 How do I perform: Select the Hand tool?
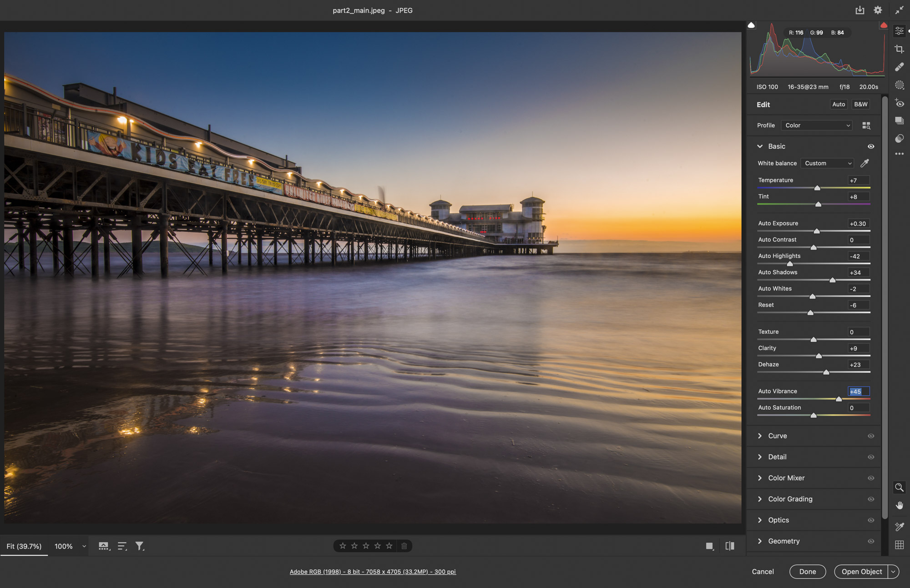[x=900, y=505]
